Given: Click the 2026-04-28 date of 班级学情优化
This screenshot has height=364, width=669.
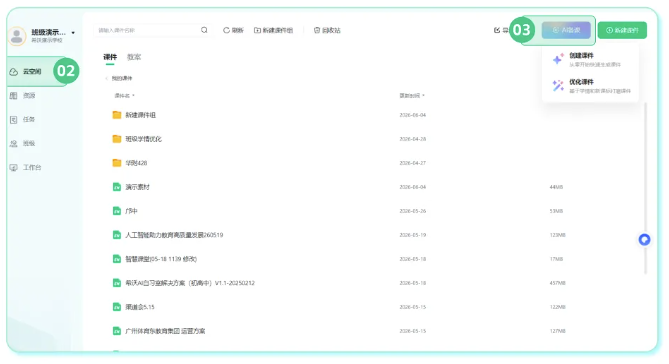Looking at the screenshot, I should [x=413, y=139].
